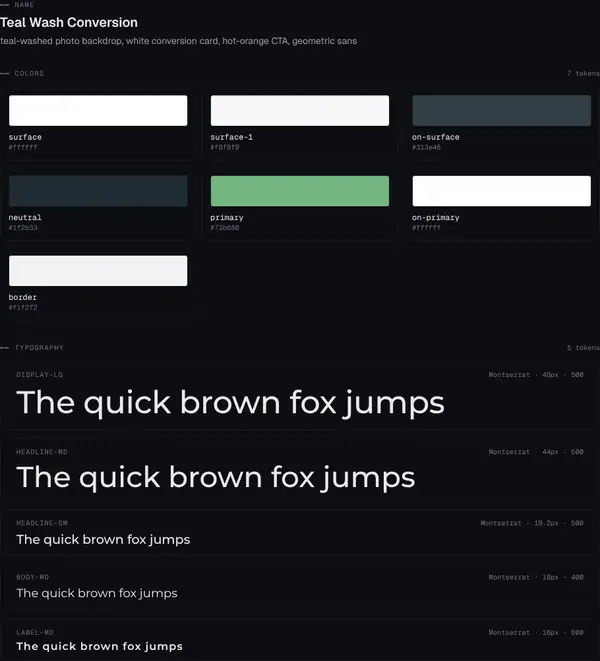Click the #ffffff hex under surface
This screenshot has height=661, width=600.
pos(23,147)
